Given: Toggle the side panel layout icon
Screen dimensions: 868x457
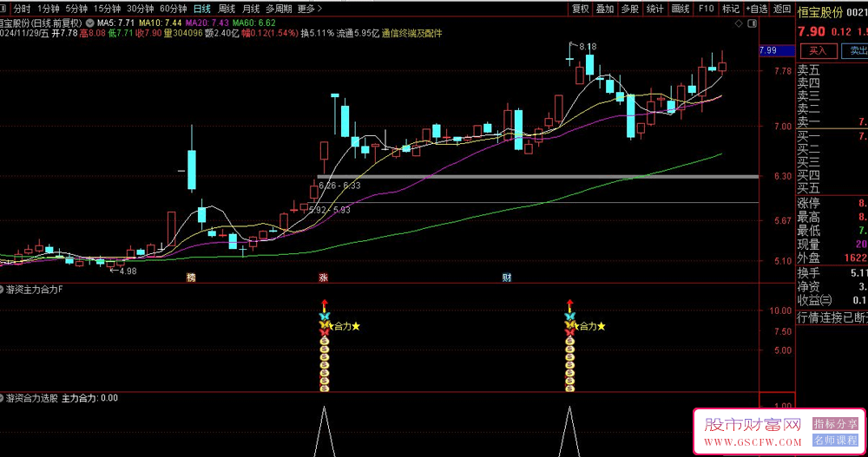Looking at the screenshot, I should [752, 23].
